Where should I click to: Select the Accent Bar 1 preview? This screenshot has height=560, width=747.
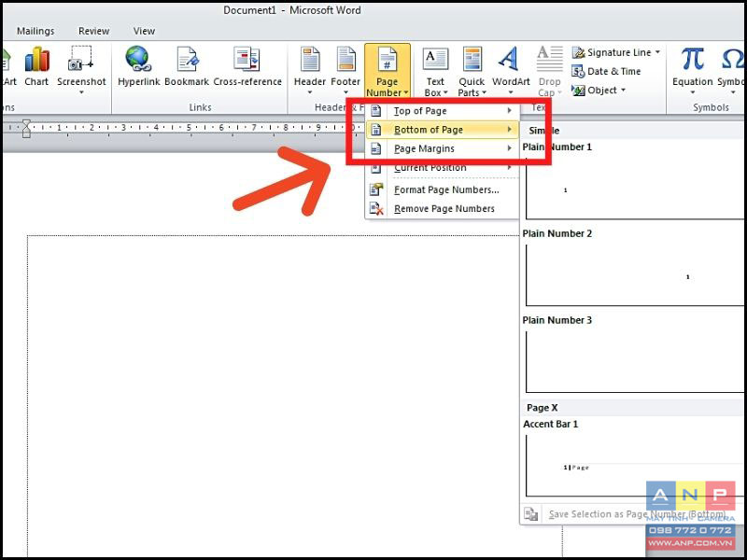[x=634, y=465]
